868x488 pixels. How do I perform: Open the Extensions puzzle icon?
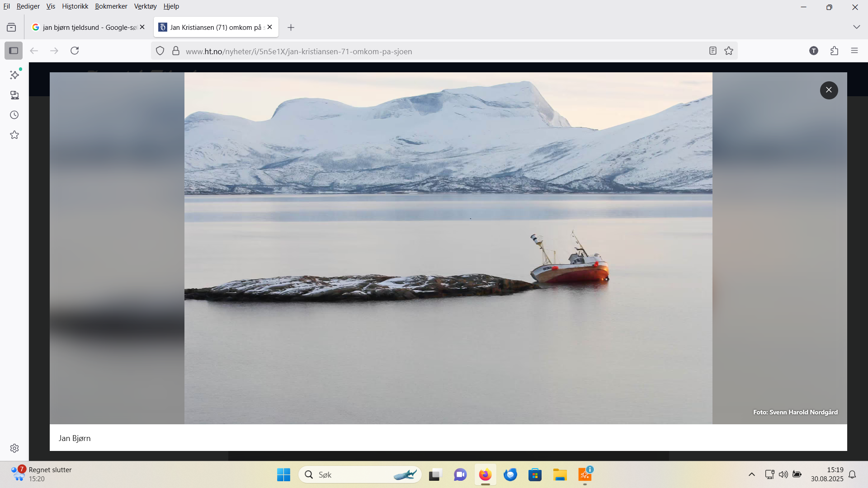point(834,51)
